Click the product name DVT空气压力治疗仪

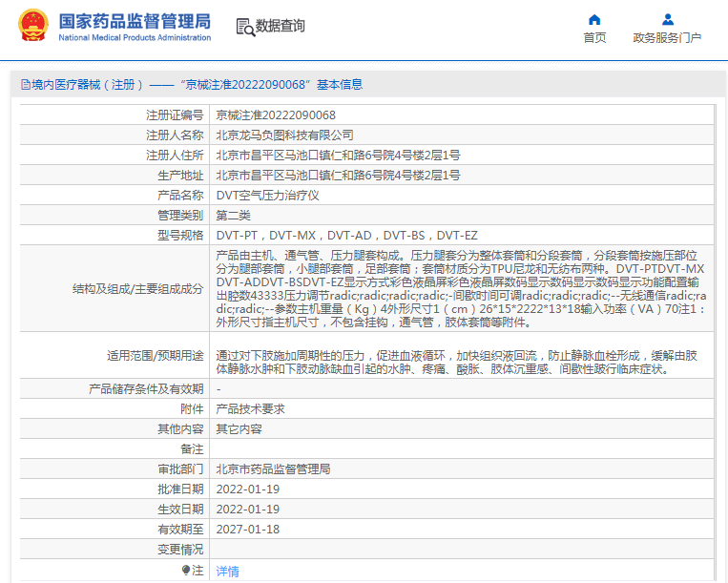[x=267, y=195]
